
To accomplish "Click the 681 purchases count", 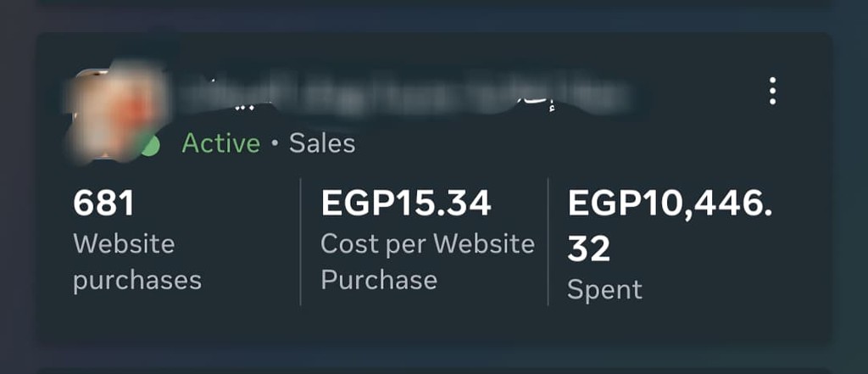I will 104,204.
